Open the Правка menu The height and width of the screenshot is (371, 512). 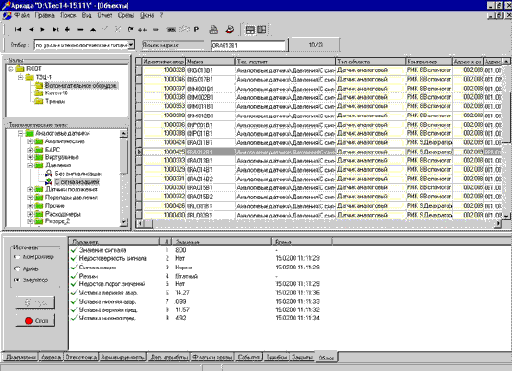[44, 15]
